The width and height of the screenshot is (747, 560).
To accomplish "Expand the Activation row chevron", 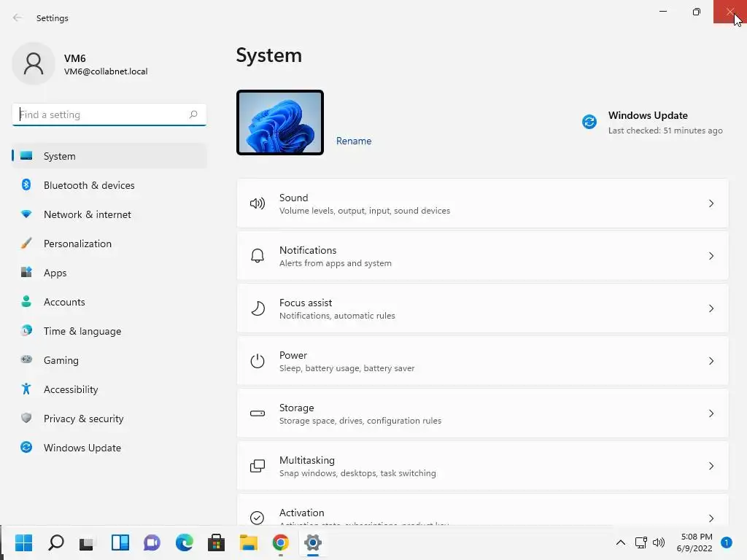I will [711, 518].
